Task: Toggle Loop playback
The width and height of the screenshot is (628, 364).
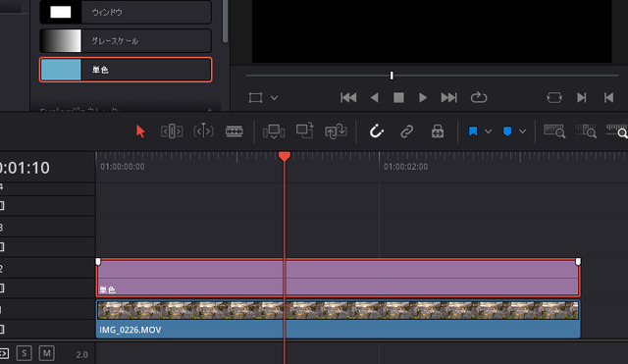Action: pos(479,97)
